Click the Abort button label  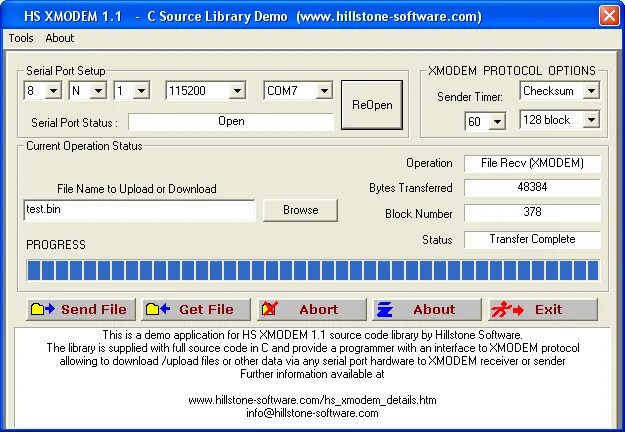(x=318, y=309)
